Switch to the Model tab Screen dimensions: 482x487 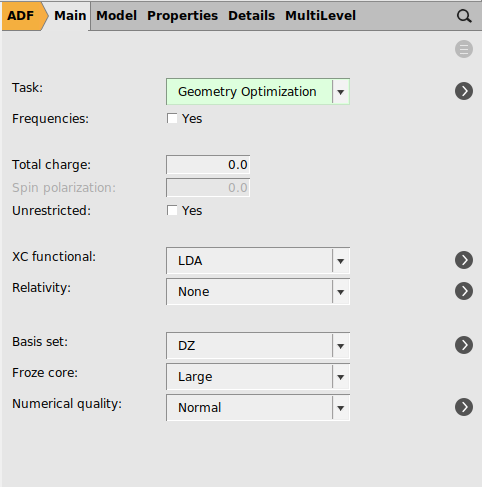coord(116,16)
